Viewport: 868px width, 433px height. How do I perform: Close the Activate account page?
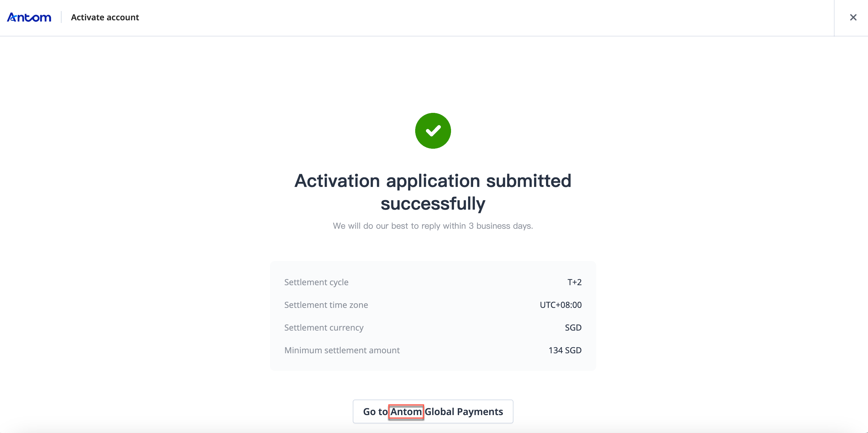click(853, 17)
